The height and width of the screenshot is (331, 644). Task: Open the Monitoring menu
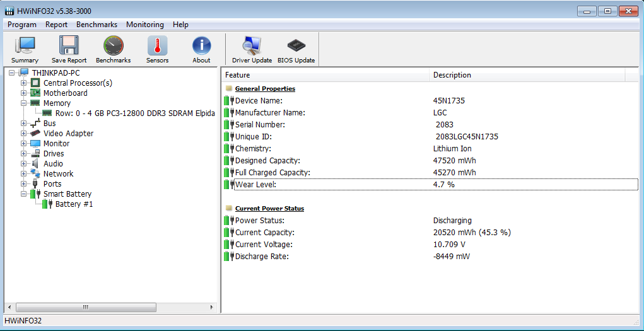tap(145, 25)
